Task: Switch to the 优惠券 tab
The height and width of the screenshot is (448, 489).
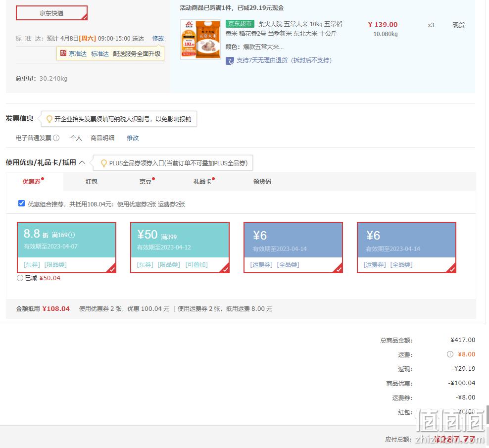Action: click(x=33, y=181)
